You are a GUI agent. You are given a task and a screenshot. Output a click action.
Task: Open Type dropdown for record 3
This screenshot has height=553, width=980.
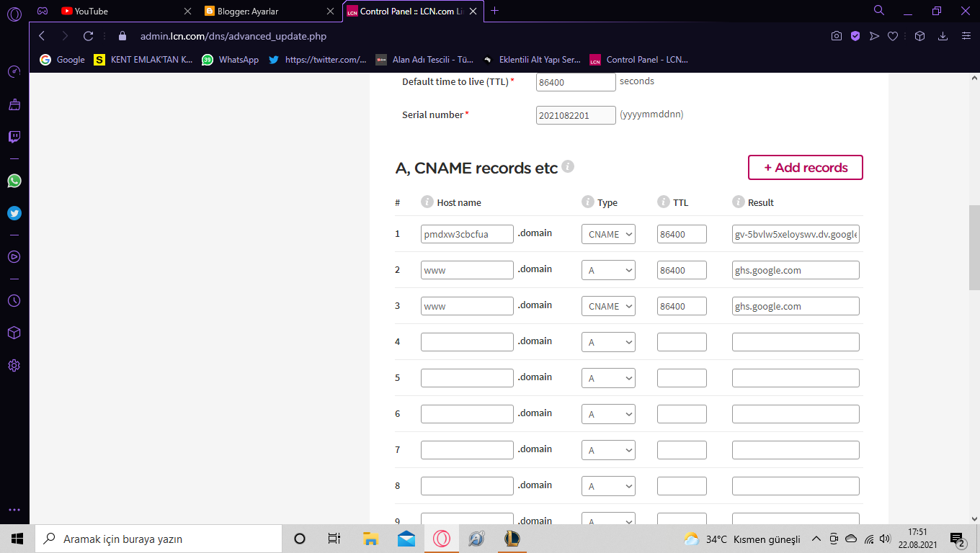point(608,306)
